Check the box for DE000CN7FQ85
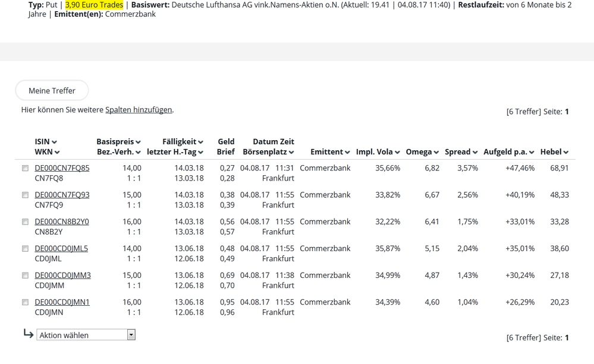Image resolution: width=594 pixels, height=364 pixels. [x=25, y=169]
